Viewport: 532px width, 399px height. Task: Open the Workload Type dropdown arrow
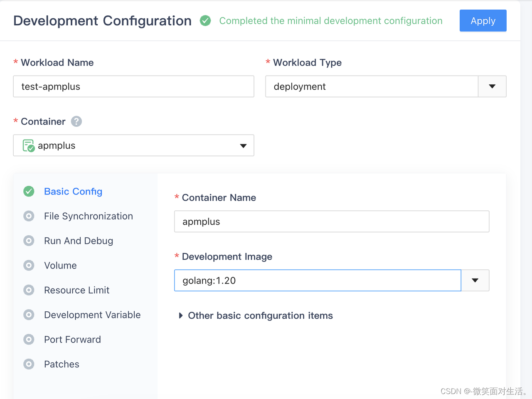(492, 86)
